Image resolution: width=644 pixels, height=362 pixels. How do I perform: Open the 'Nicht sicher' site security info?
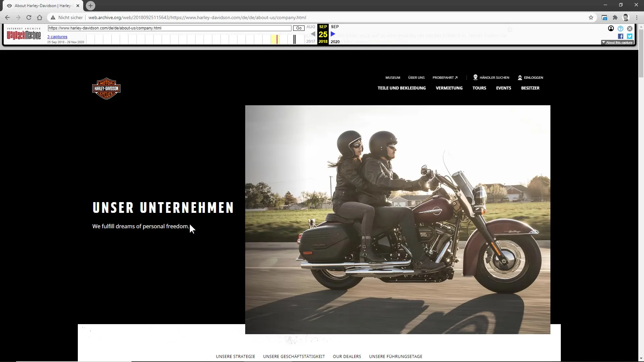(67, 17)
